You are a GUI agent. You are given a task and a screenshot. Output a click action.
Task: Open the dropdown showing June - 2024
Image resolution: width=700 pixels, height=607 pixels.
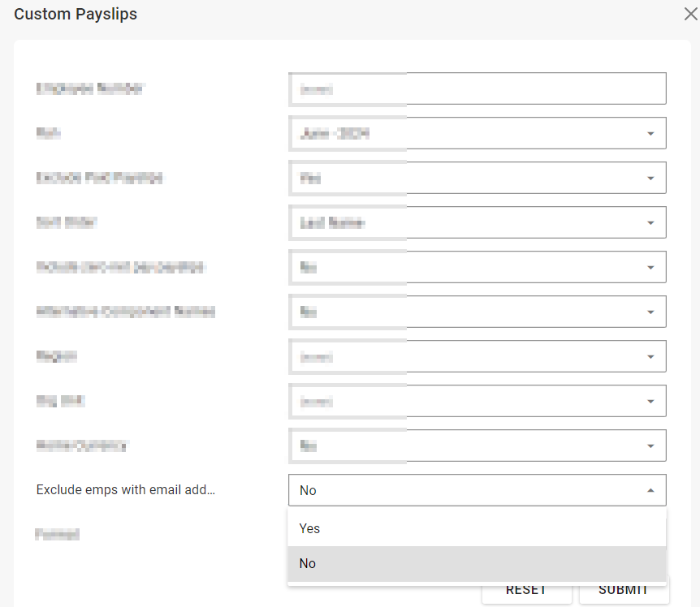point(477,134)
